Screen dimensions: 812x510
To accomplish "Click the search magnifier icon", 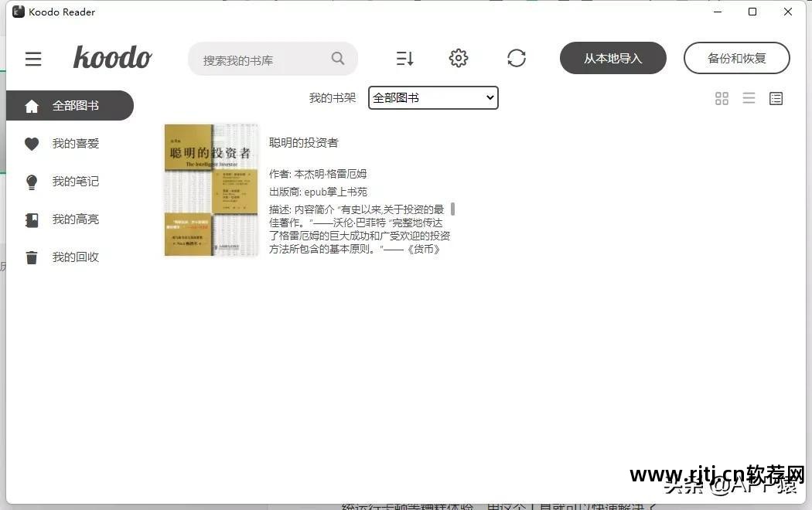I will 338,59.
